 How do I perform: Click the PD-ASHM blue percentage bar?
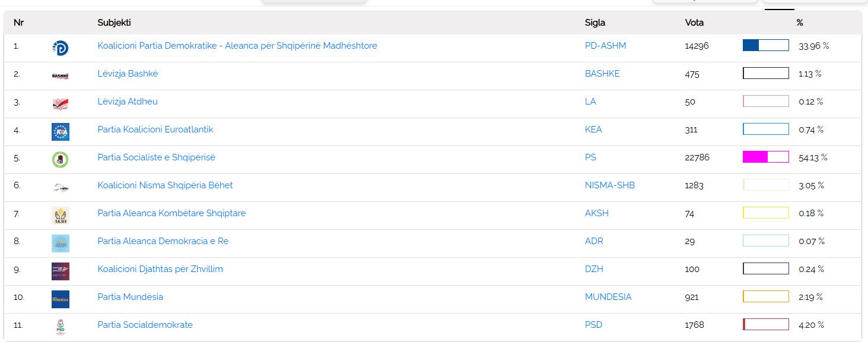pos(765,46)
